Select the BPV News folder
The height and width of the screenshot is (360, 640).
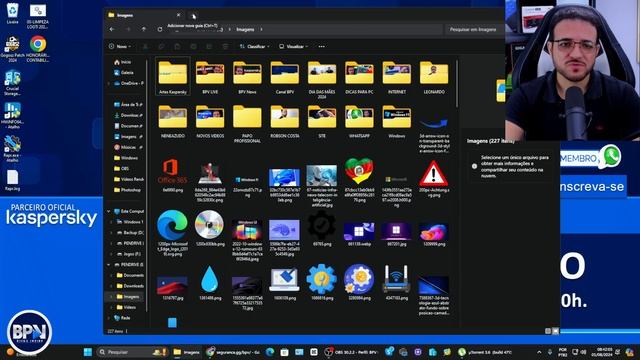(x=247, y=77)
